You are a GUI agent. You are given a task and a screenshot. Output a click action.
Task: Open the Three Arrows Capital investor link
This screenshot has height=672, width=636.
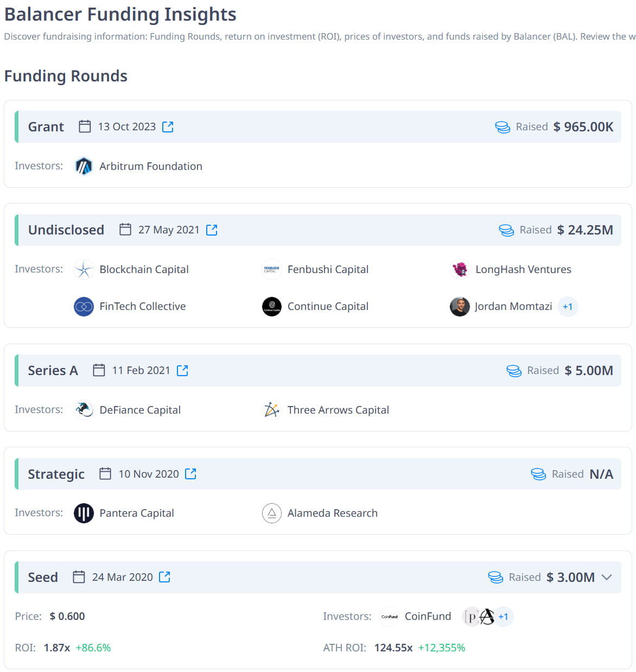coord(338,410)
